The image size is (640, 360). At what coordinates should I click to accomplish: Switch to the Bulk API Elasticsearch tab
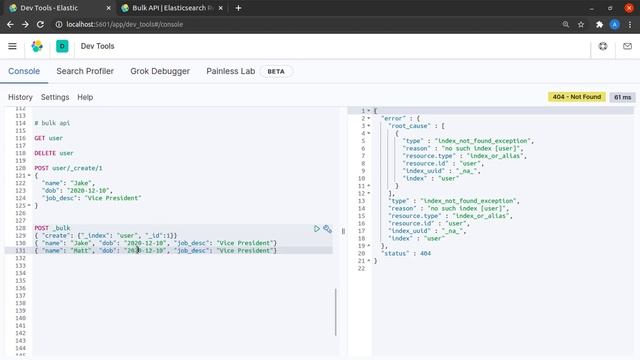(x=172, y=8)
